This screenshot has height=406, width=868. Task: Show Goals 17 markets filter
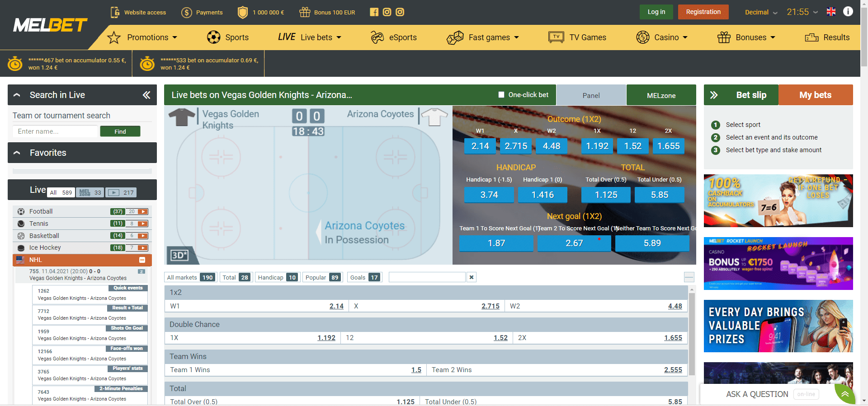click(x=365, y=277)
